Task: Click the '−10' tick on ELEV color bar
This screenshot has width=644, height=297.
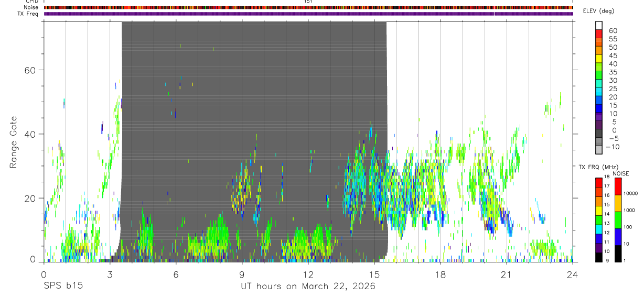Action: click(x=613, y=147)
